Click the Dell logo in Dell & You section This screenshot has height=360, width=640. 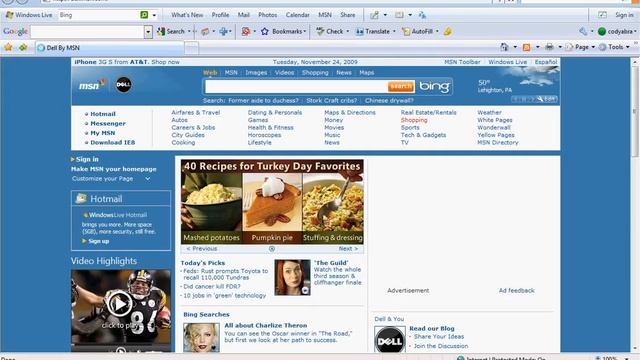click(x=389, y=340)
